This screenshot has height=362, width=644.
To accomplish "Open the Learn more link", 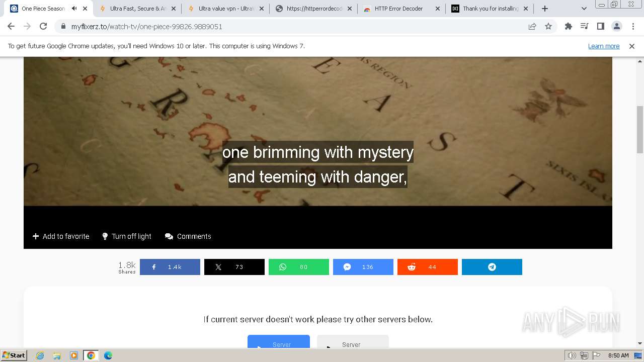I will point(604,46).
